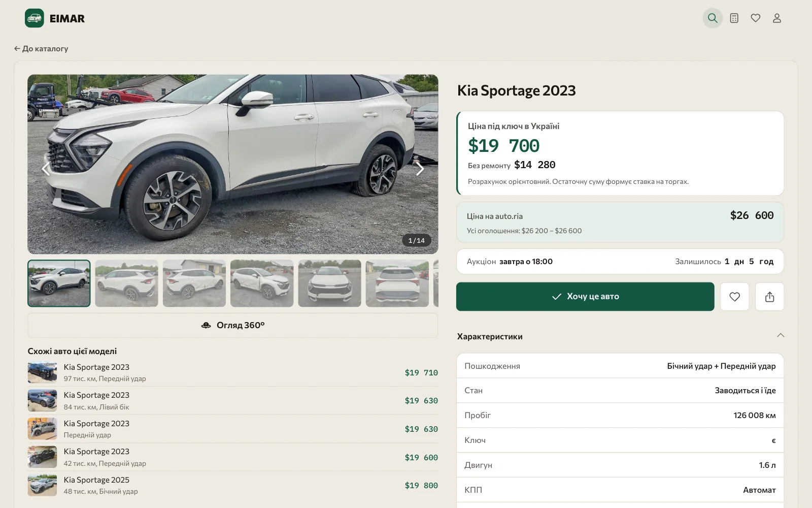Viewport: 812px width, 508px height.
Task: Open the Огляд 360° view
Action: 233,325
